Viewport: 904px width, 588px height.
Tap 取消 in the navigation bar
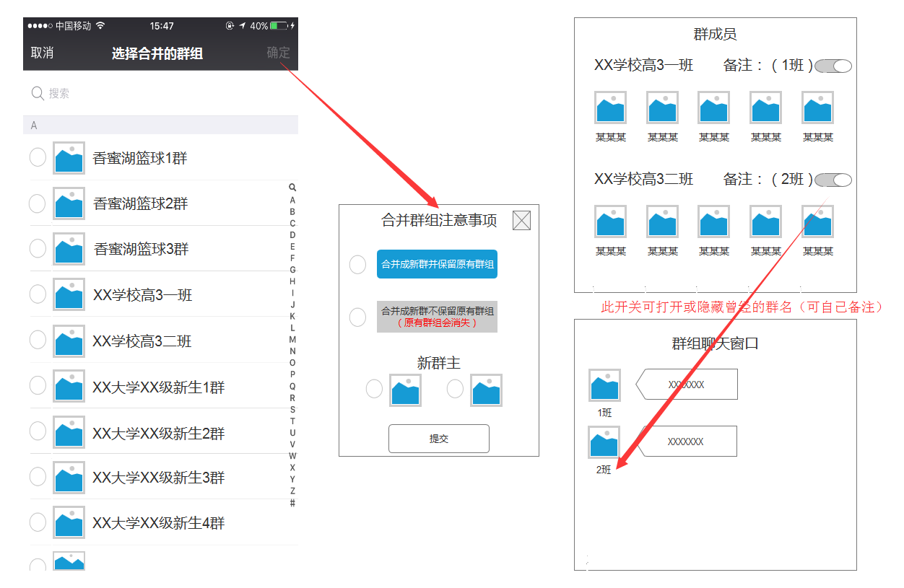(42, 53)
